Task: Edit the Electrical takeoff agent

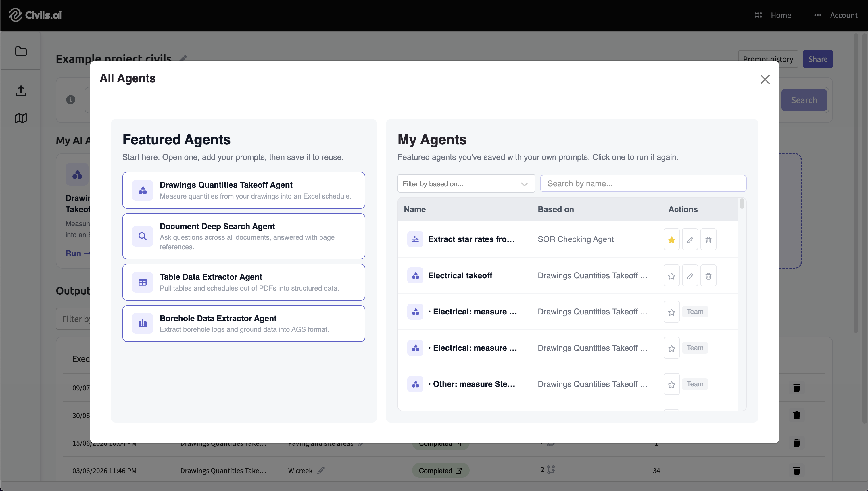Action: [x=690, y=276]
